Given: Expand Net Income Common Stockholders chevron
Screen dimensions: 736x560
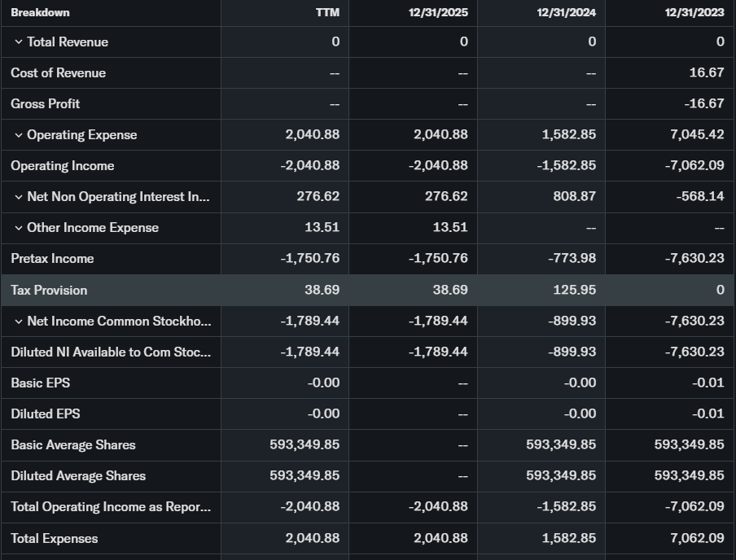Looking at the screenshot, I should [18, 322].
